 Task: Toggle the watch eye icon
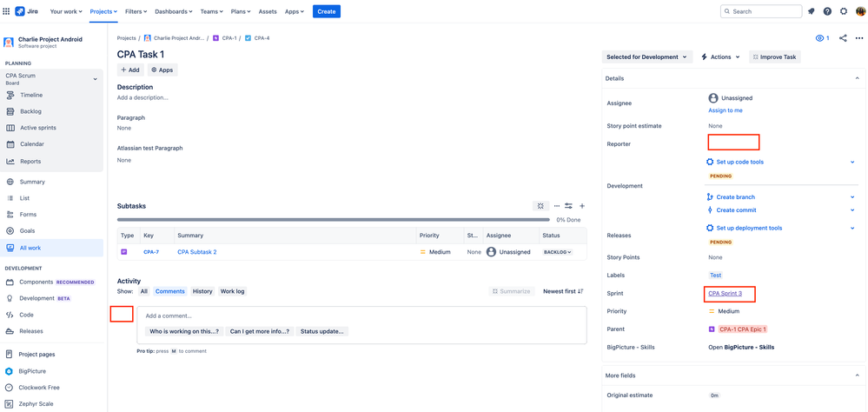822,38
